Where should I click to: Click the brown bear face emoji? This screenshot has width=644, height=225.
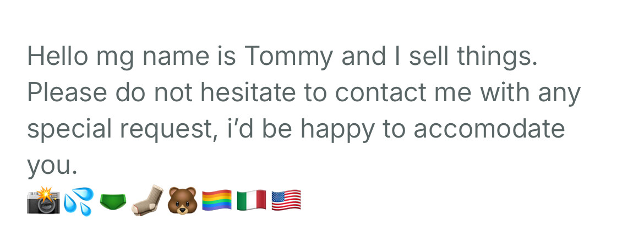183,200
